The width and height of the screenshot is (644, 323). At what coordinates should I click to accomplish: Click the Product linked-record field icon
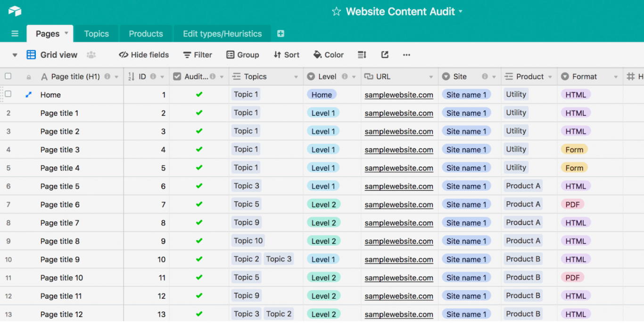[509, 76]
